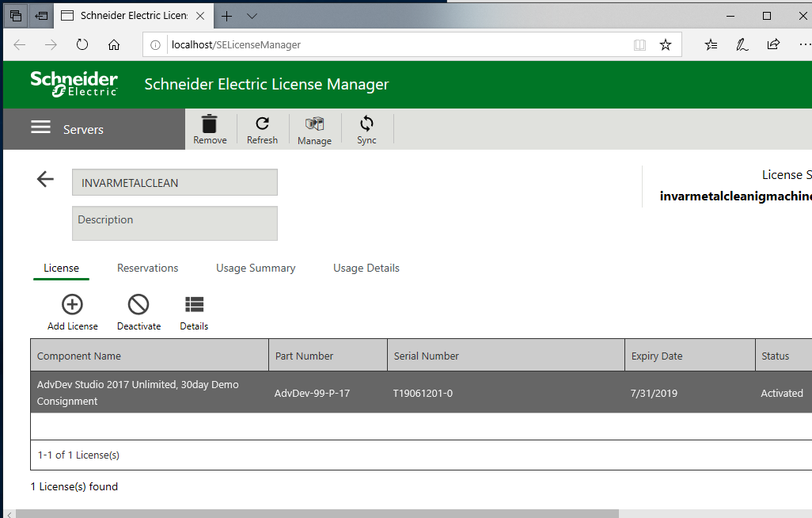Close the Schneider Electric License tab
The image size is (812, 518).
200,16
